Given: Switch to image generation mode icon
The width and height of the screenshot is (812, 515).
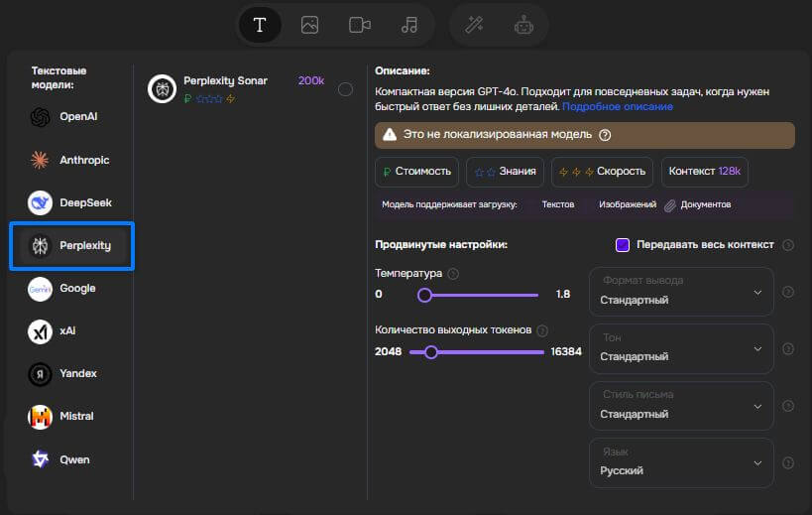Looking at the screenshot, I should (309, 25).
